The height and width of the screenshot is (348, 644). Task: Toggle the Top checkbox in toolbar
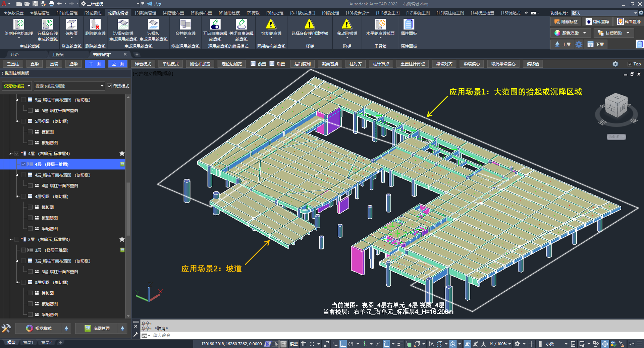(630, 64)
